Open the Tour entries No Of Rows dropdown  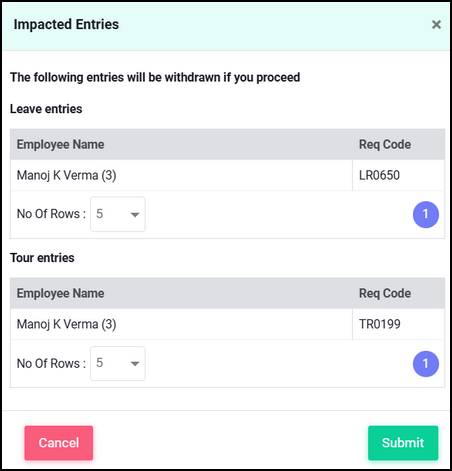(118, 363)
